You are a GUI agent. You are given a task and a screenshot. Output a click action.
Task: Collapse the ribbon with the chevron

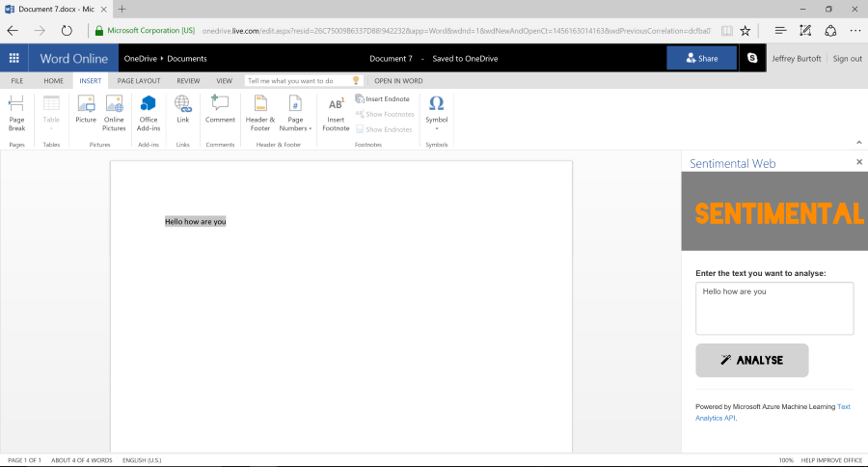pyautogui.click(x=859, y=143)
